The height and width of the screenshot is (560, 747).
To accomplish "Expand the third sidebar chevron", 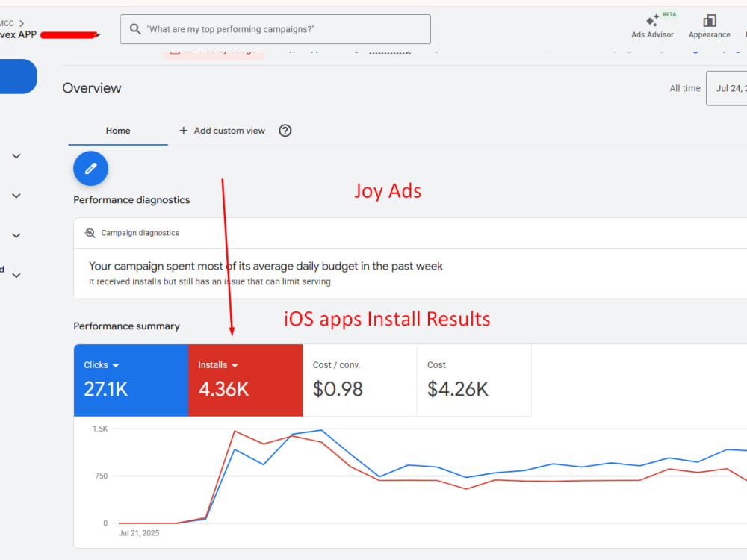I will click(x=16, y=236).
